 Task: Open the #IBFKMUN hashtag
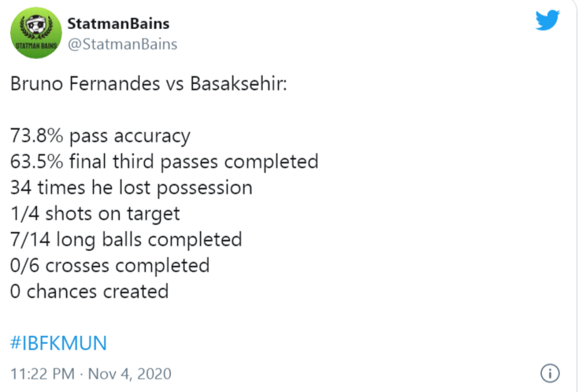(58, 343)
